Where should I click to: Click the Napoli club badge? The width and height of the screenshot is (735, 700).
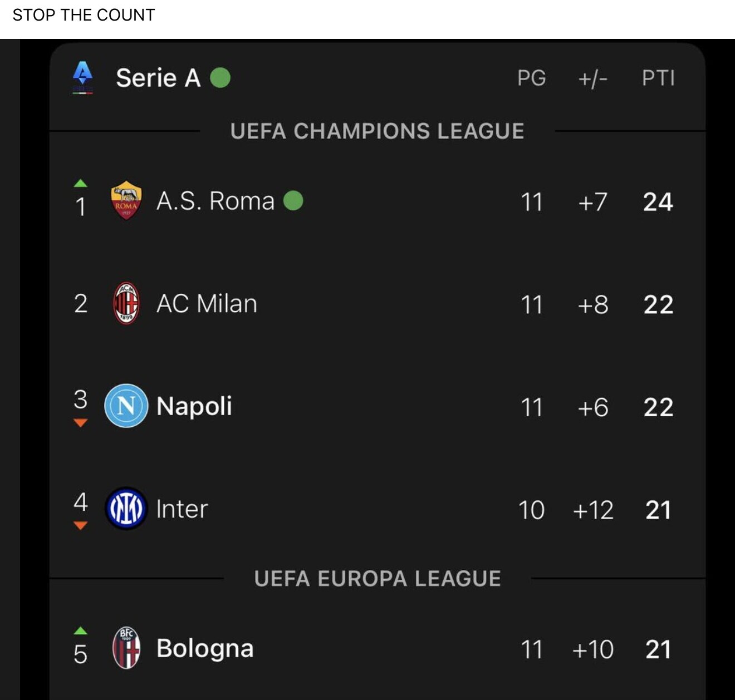click(126, 406)
